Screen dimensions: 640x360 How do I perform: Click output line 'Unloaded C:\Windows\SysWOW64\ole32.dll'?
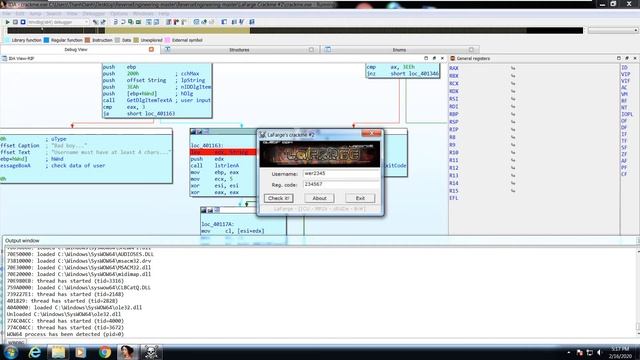point(64,314)
